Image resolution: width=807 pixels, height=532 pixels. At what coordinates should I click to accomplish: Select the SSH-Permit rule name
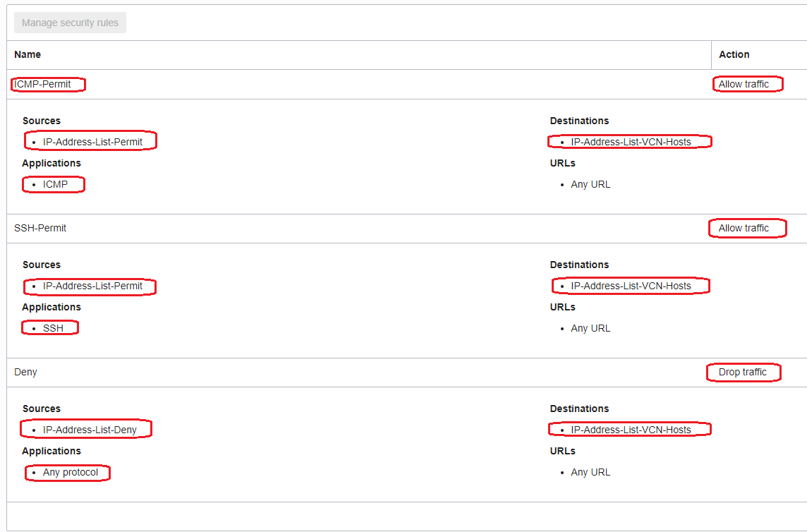[x=40, y=228]
